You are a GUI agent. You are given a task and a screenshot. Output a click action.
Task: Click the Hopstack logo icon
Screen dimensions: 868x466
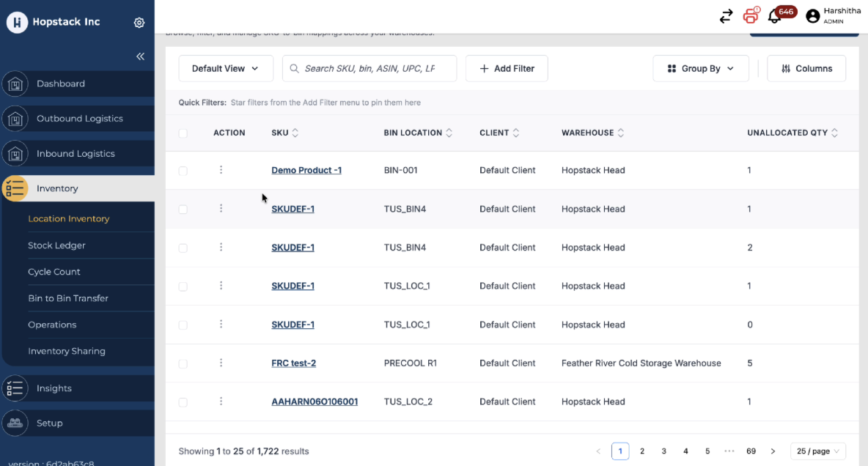coord(17,22)
